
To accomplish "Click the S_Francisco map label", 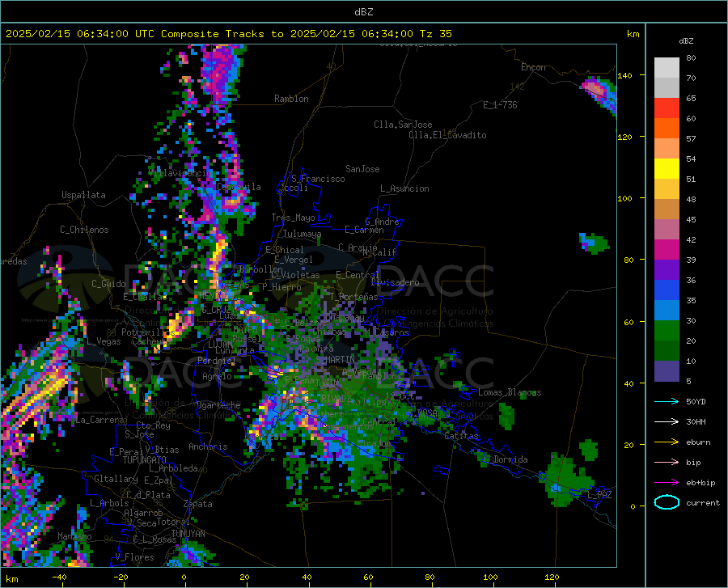I will pos(318,179).
